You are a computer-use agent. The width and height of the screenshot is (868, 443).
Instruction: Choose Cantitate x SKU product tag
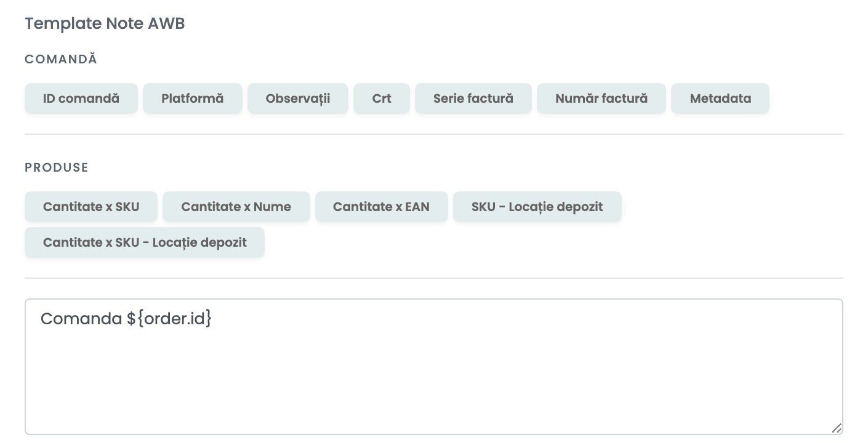[x=91, y=207]
